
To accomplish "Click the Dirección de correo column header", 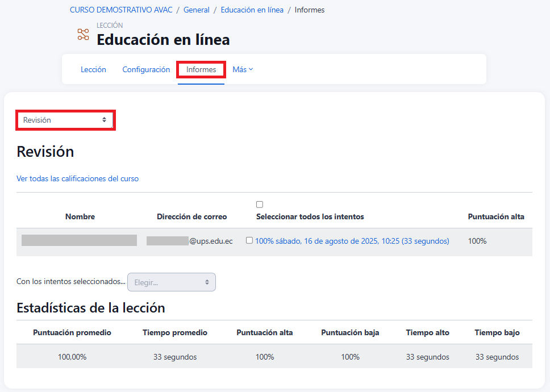I will [191, 216].
